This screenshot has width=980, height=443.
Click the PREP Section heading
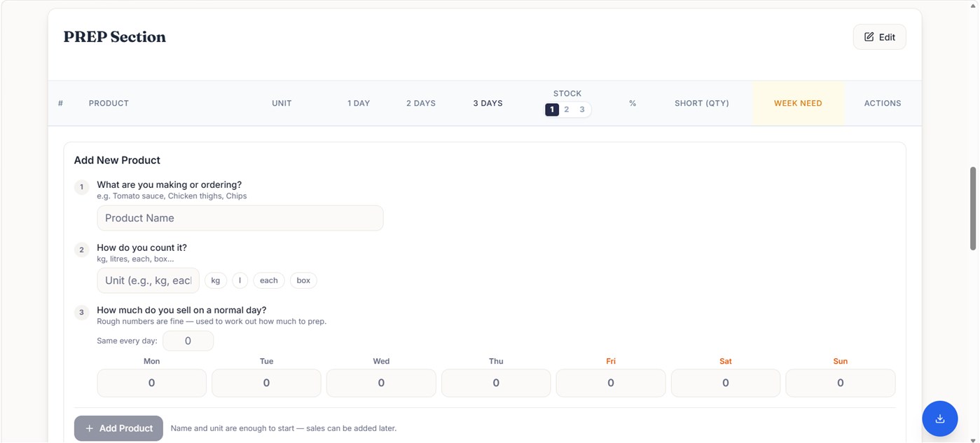pyautogui.click(x=115, y=37)
